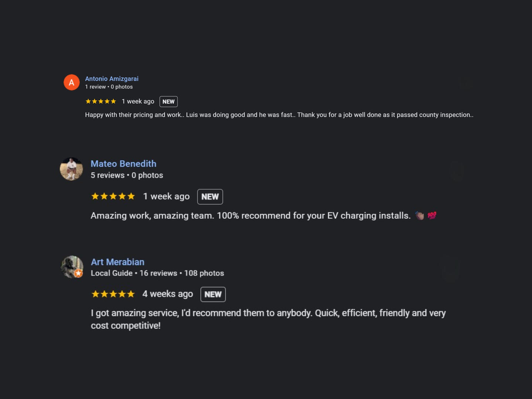Open Mateo Benedith's profile link
The width and height of the screenshot is (532, 399).
pos(123,164)
